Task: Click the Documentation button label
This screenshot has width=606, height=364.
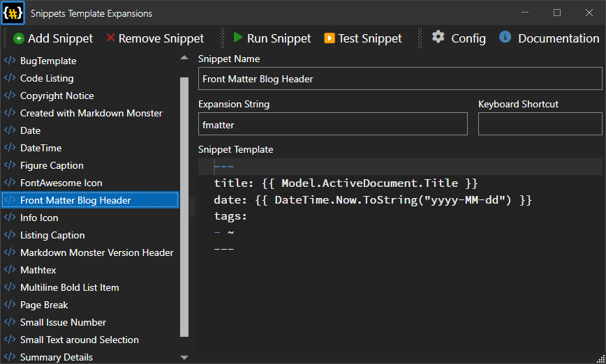Action: tap(559, 38)
